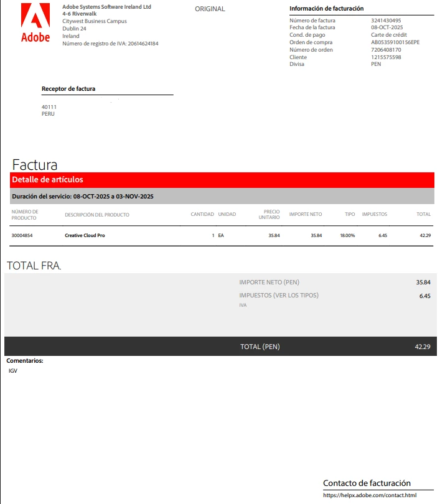The image size is (445, 504).
Task: Click the NÚMERO DE PRODUCTO column header
Action: click(x=25, y=215)
